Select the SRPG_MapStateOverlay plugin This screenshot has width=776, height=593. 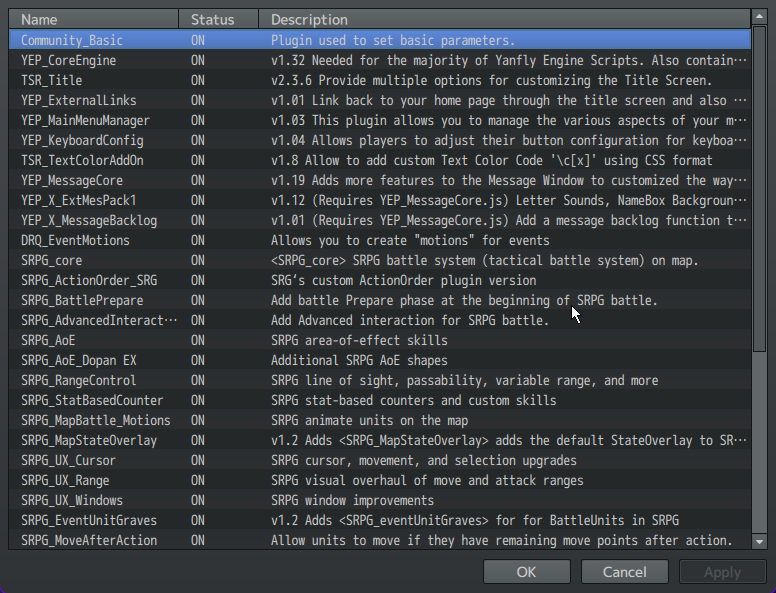click(380, 441)
